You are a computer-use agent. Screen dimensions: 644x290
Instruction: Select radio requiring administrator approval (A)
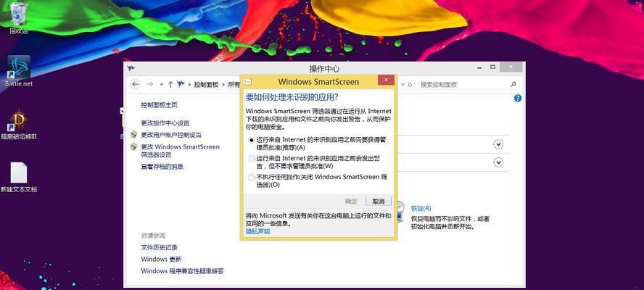coord(252,140)
